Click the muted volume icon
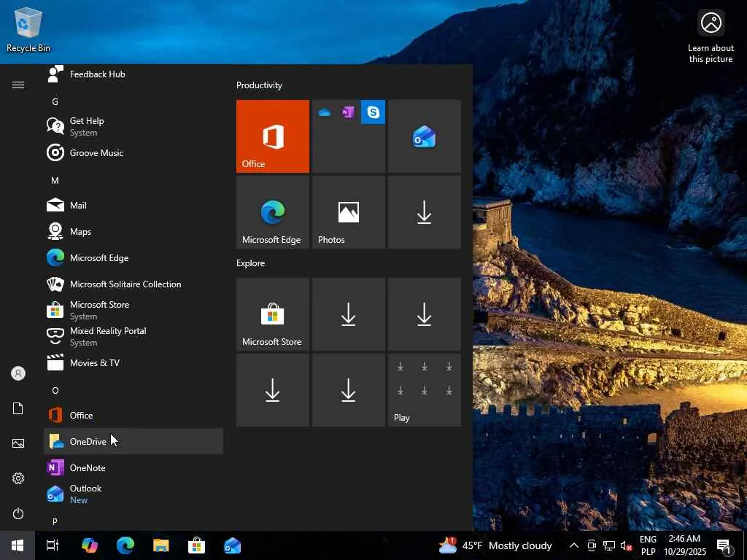Screen dimensions: 747x560 (626, 545)
